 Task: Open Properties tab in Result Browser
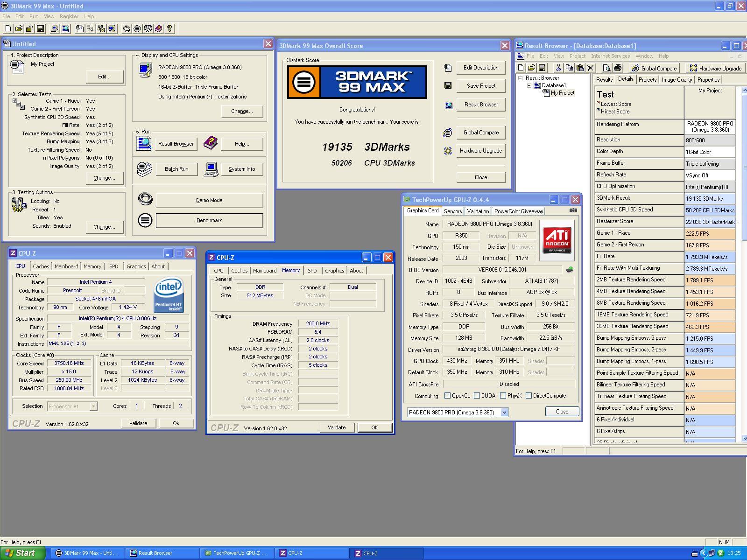tap(708, 80)
